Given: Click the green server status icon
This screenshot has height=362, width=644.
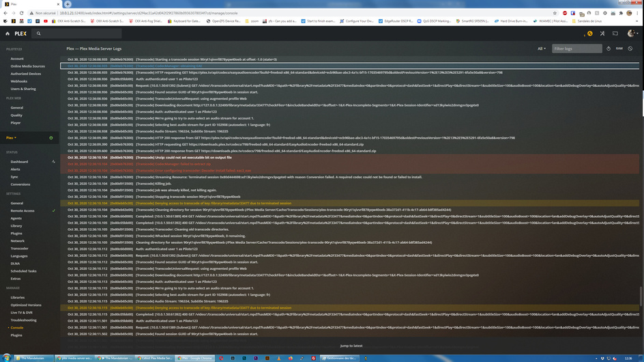Looking at the screenshot, I should click(x=51, y=138).
